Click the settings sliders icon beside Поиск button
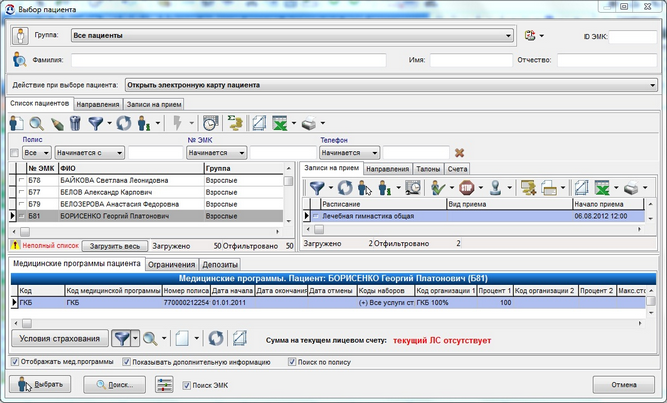This screenshot has height=403, width=667. tap(164, 384)
